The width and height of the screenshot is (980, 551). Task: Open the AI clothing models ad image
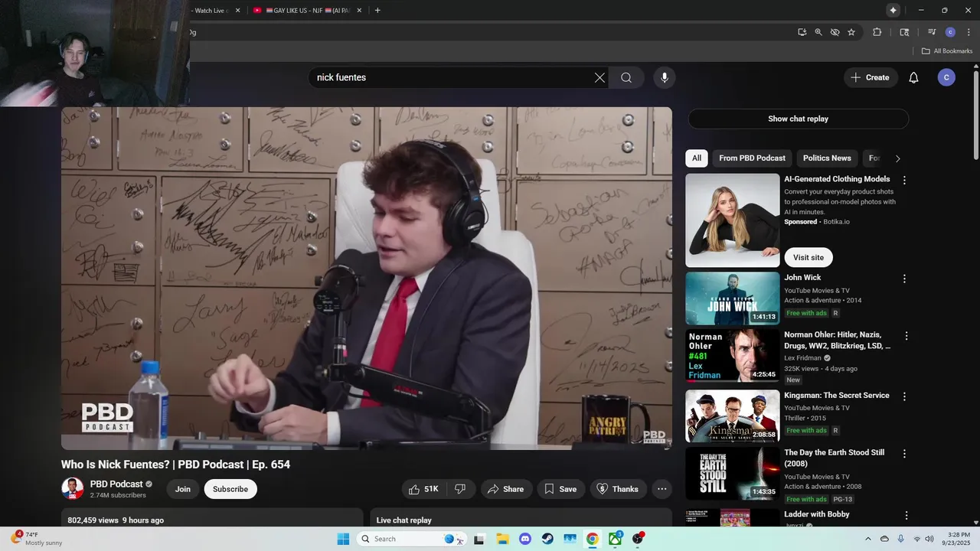click(733, 220)
